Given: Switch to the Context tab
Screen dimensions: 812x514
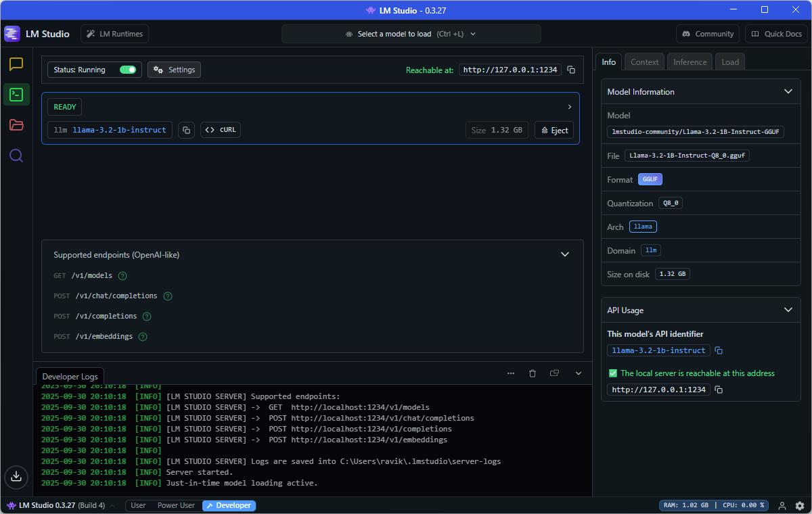Looking at the screenshot, I should [644, 62].
